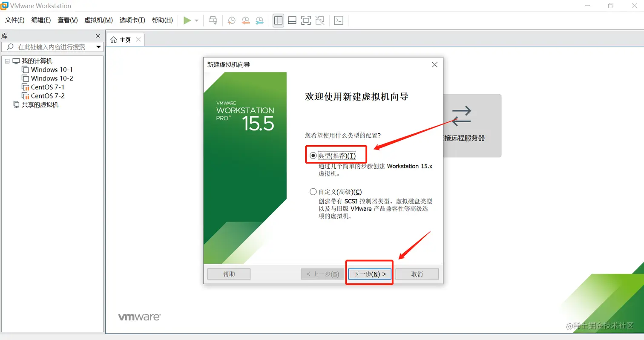Screen dimensions: 644x340
Task: Open the 虚拟机(M) menu
Action: (x=99, y=20)
